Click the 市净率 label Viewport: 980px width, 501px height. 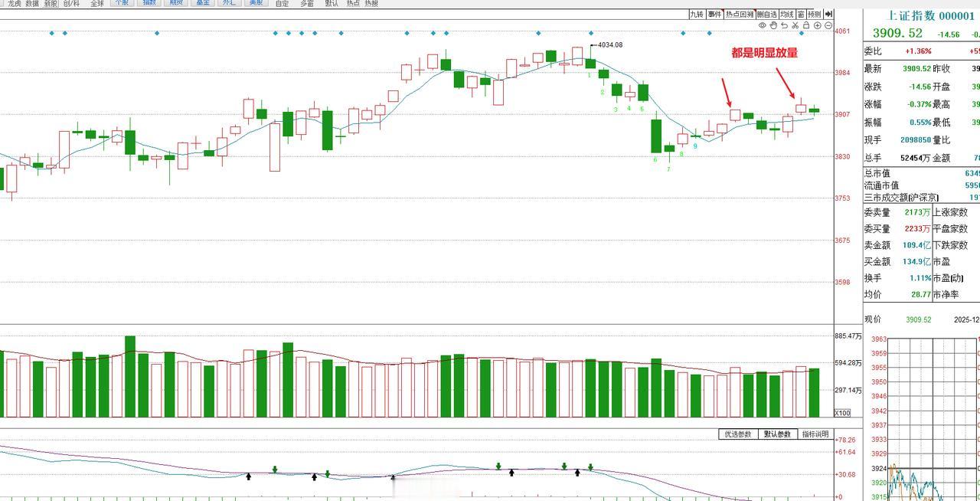point(946,294)
